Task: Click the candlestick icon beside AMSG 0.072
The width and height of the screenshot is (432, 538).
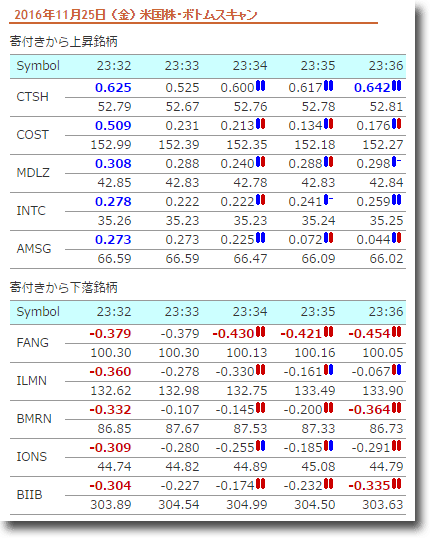Action: 329,238
